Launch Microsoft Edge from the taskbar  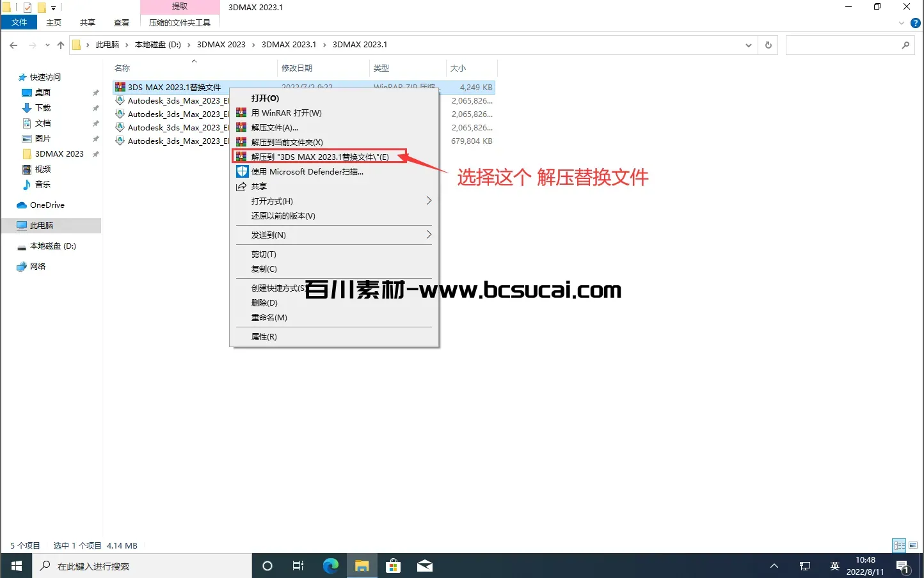[330, 566]
